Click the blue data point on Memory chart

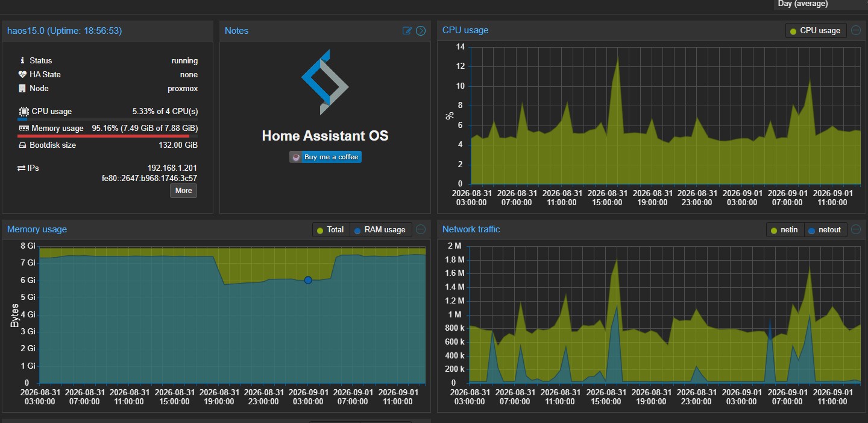(x=308, y=280)
